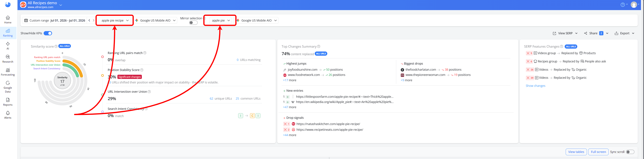The width and height of the screenshot is (644, 159).
Task: Click ALL URLS badge beside Similarity score
Action: [65, 46]
